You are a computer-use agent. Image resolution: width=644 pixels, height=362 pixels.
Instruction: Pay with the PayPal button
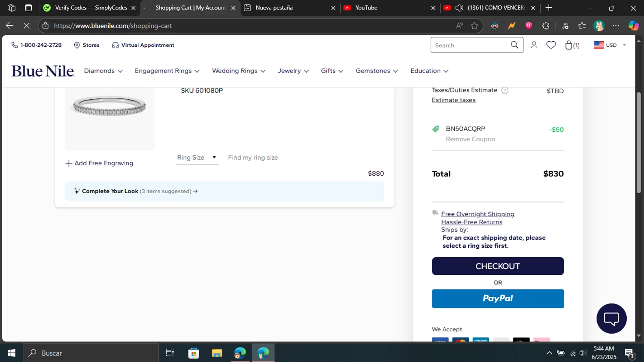pos(498,298)
